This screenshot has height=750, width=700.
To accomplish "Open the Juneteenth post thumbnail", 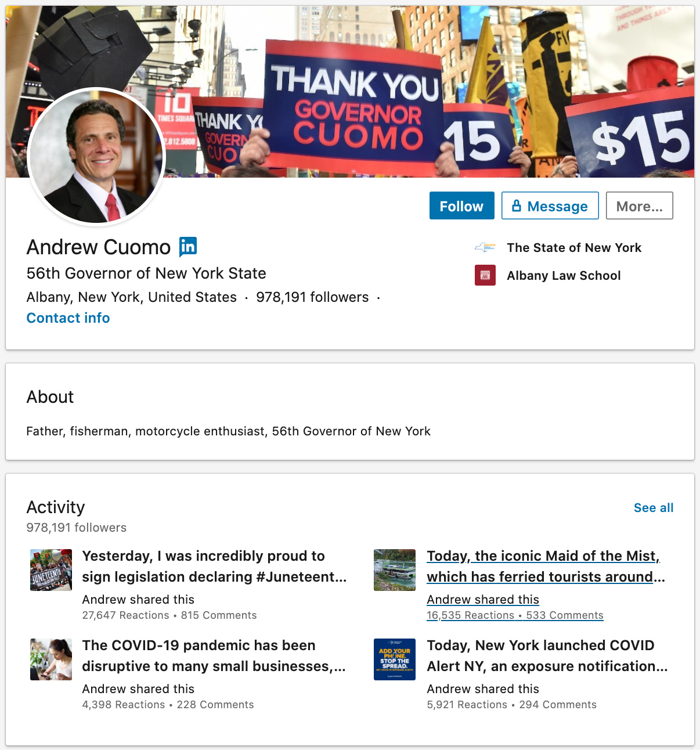I will point(51,570).
